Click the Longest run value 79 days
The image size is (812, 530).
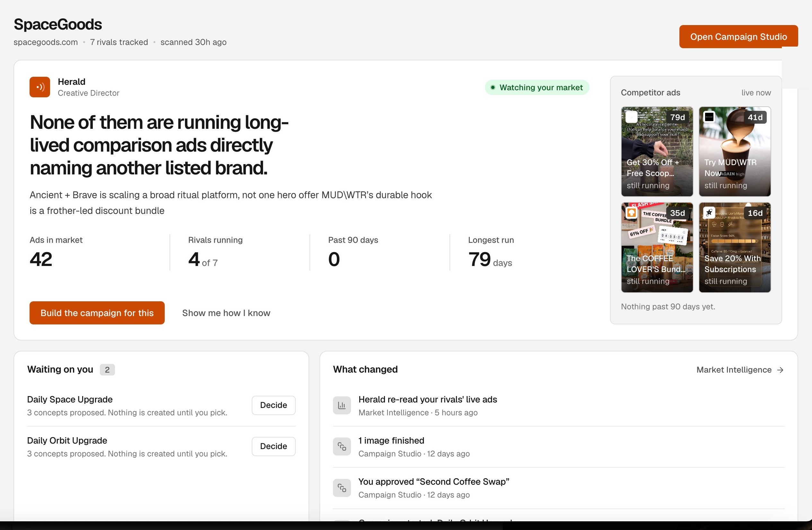[490, 259]
